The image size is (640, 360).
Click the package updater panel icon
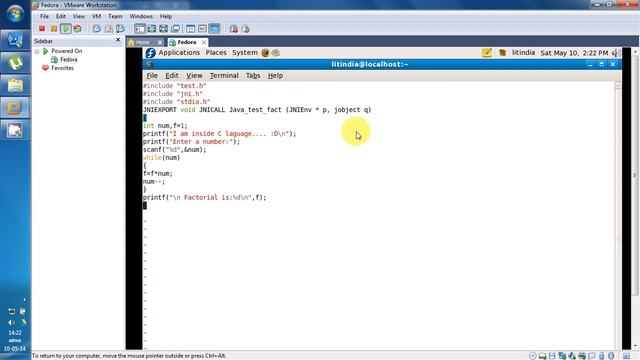[x=502, y=53]
